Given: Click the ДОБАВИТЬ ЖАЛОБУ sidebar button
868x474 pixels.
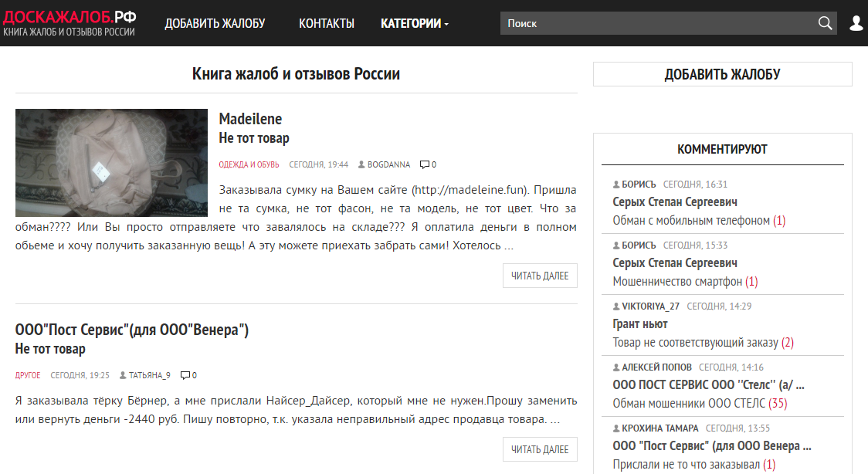Looking at the screenshot, I should click(722, 74).
